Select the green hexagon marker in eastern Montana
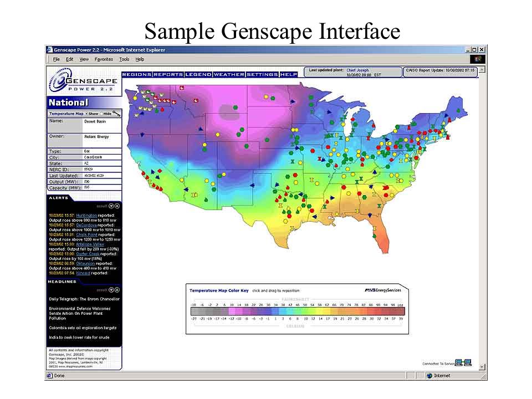 click(x=235, y=108)
